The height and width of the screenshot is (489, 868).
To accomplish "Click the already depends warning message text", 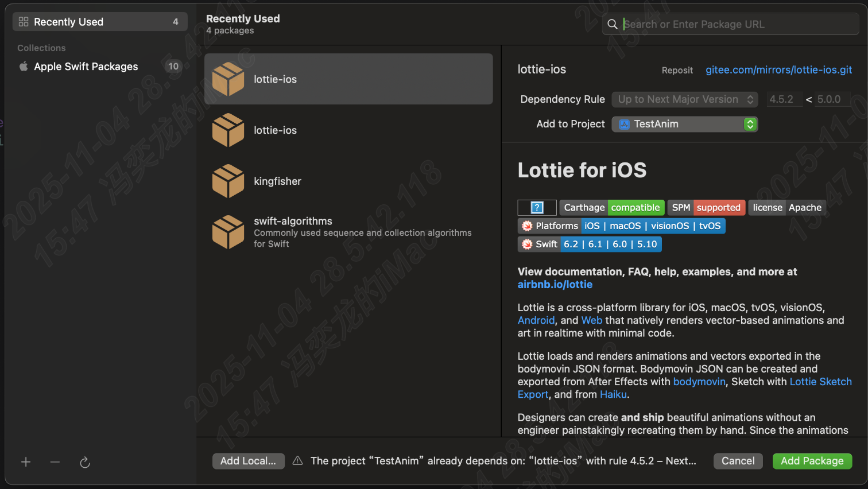I will pos(503,461).
